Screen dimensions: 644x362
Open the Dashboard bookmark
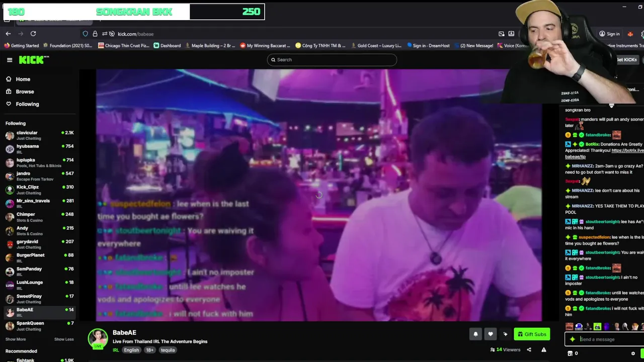point(167,46)
